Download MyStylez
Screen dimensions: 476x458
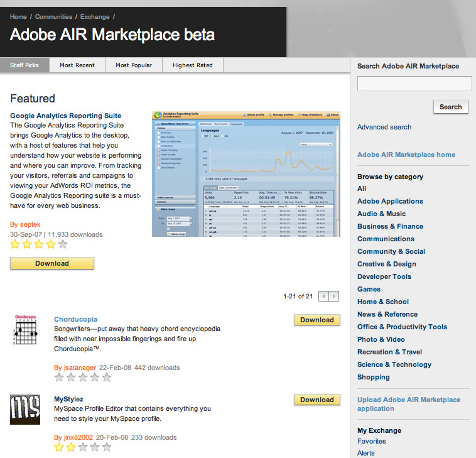click(x=317, y=400)
